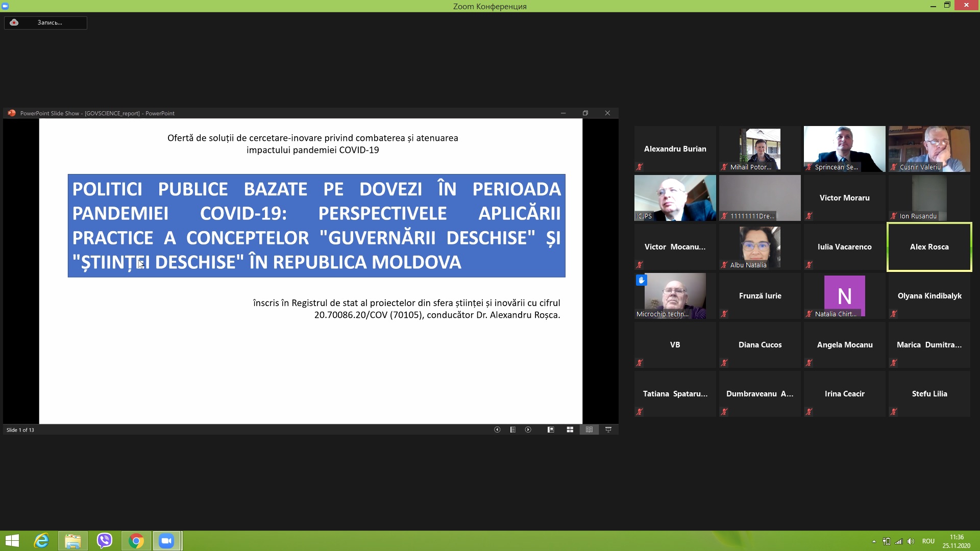This screenshot has width=980, height=551.
Task: Select Microchip techn... video tile
Action: [675, 296]
